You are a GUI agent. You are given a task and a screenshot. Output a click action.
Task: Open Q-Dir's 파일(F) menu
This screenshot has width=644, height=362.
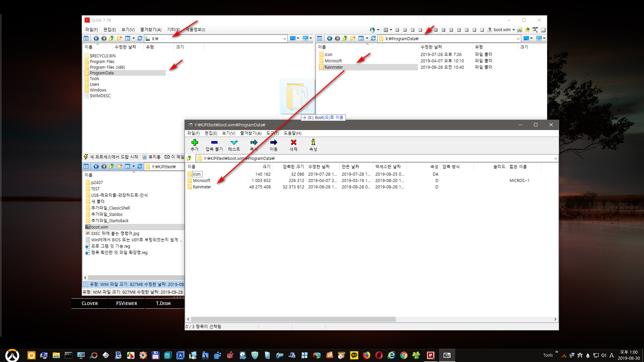(91, 29)
